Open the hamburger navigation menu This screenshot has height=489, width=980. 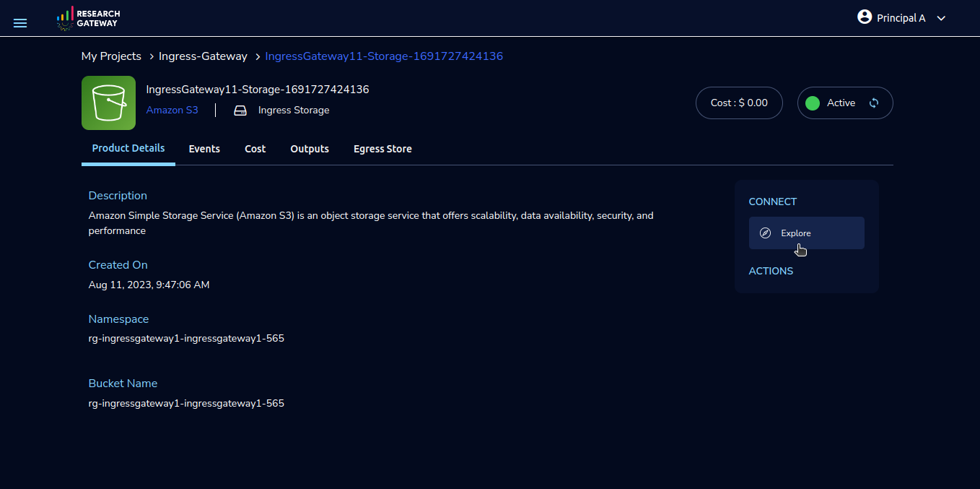(20, 23)
